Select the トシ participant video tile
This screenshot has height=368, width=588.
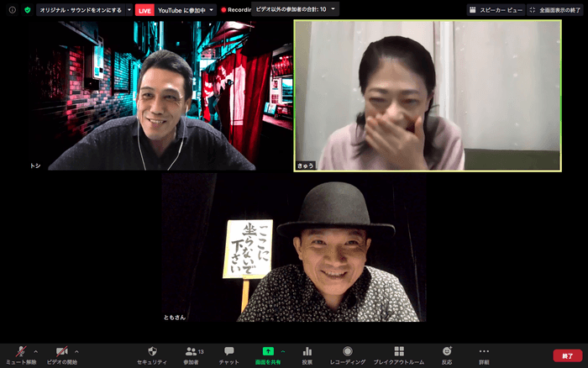pos(161,96)
